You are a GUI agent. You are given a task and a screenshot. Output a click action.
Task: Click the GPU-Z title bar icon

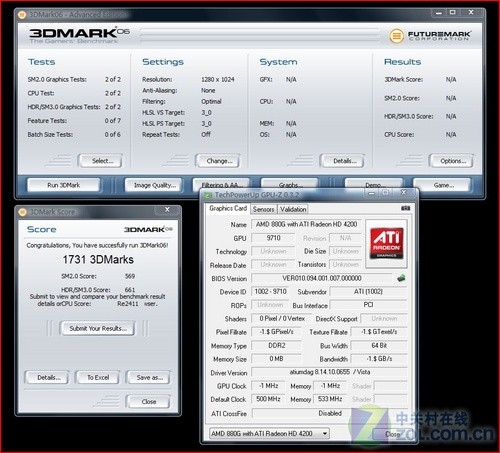[208, 195]
